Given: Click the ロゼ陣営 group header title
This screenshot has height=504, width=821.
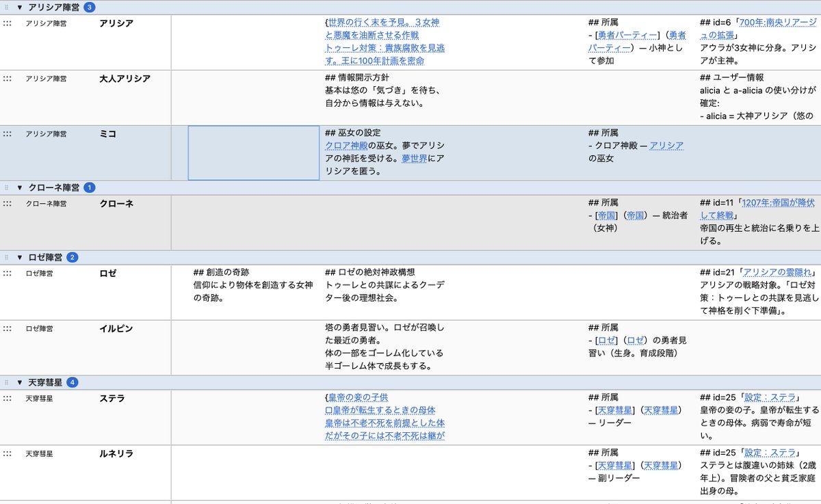Looking at the screenshot, I should 45,258.
